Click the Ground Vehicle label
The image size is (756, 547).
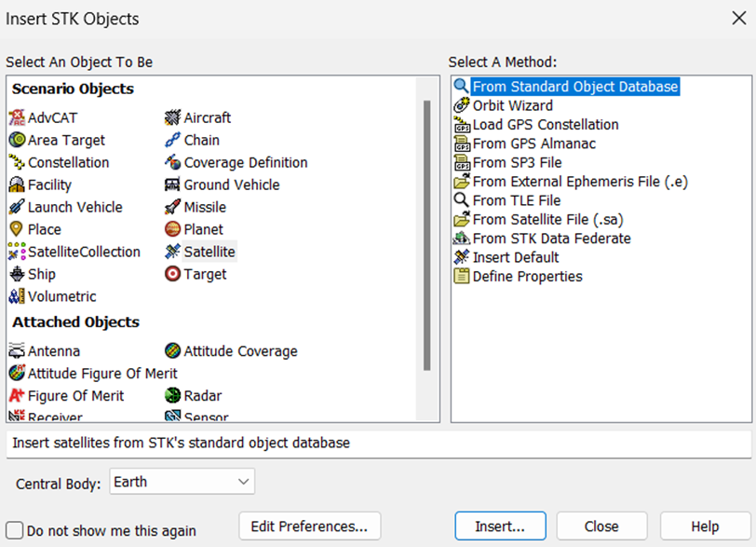(232, 185)
